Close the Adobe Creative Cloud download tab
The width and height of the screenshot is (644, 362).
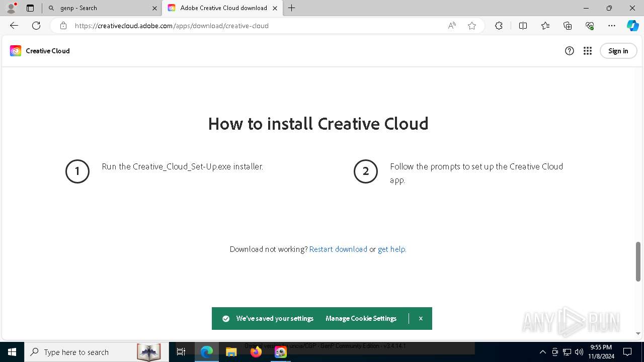275,8
